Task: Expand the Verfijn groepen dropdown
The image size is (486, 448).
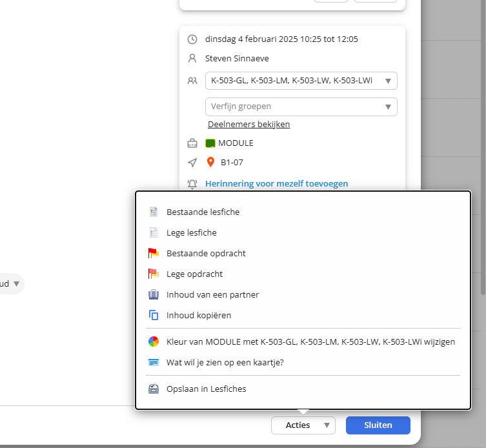Action: point(301,107)
